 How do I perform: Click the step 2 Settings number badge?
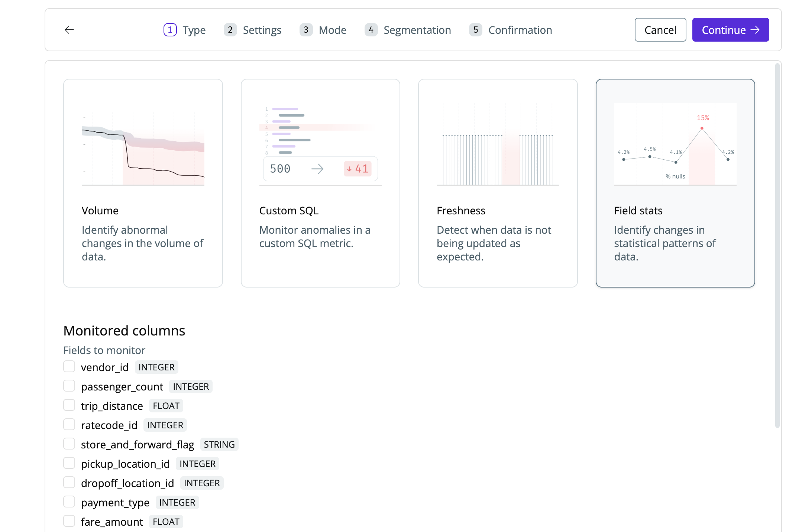230,30
